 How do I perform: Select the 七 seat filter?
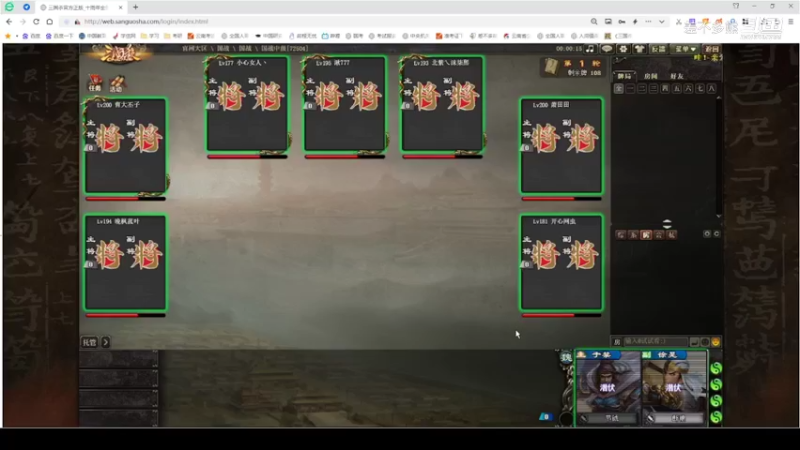(x=700, y=89)
